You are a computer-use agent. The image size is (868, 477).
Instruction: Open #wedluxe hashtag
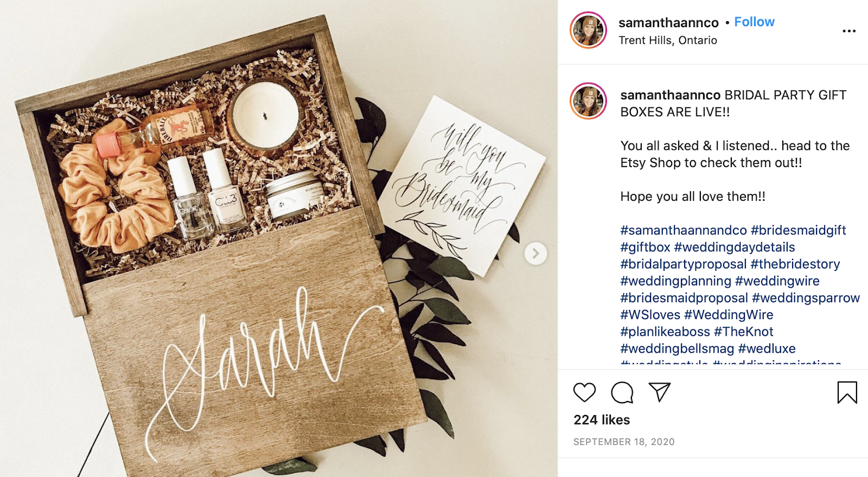coord(767,348)
